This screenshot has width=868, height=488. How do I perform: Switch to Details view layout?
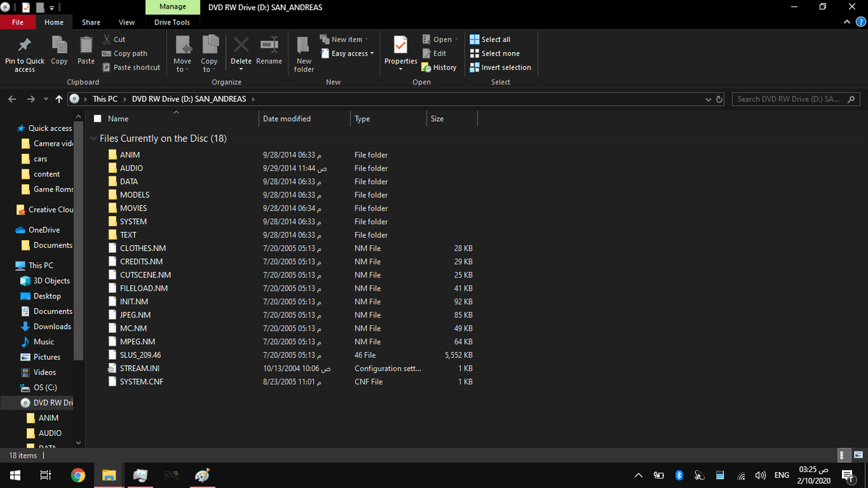pyautogui.click(x=843, y=455)
